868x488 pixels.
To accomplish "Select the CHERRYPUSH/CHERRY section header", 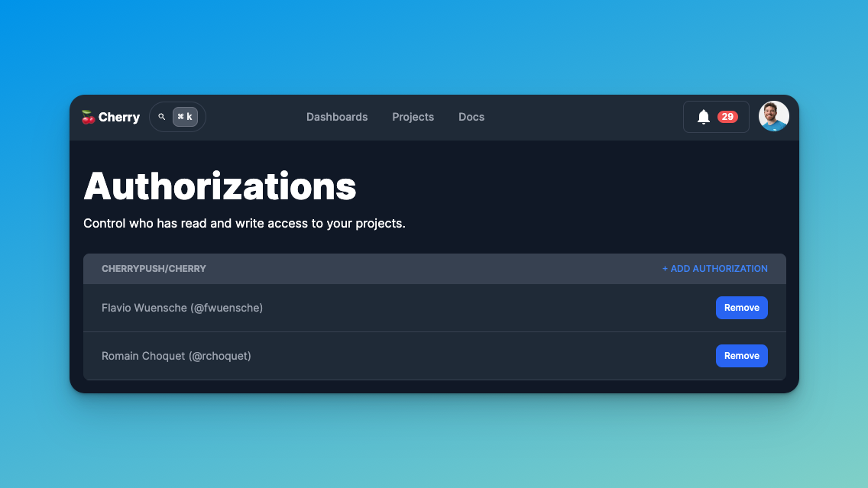I will click(x=154, y=268).
